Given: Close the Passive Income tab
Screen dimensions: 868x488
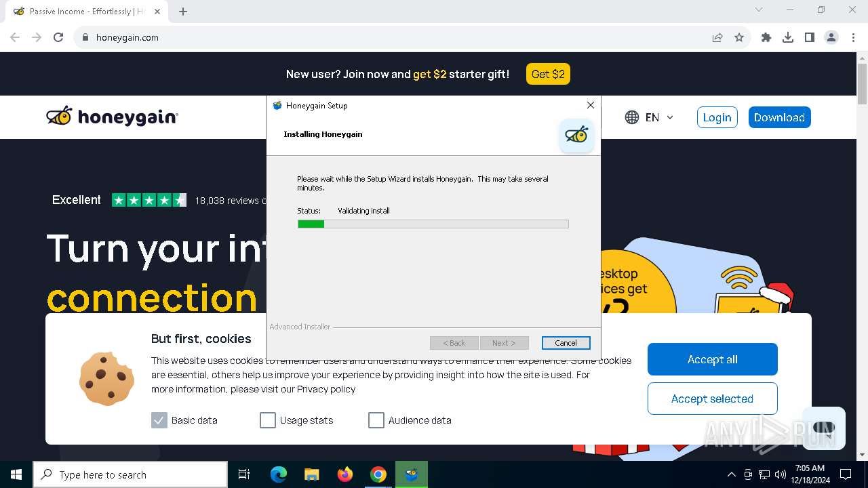Looking at the screenshot, I should (157, 12).
